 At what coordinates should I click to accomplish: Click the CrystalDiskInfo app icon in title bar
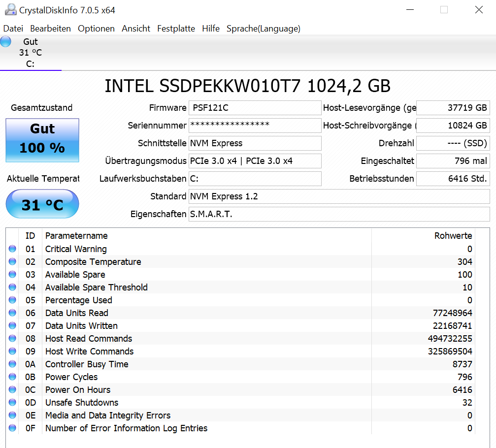(x=10, y=9)
